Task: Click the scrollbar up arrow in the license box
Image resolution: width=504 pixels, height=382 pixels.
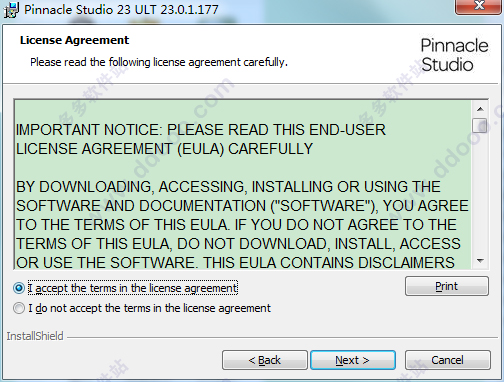Action: click(x=480, y=109)
